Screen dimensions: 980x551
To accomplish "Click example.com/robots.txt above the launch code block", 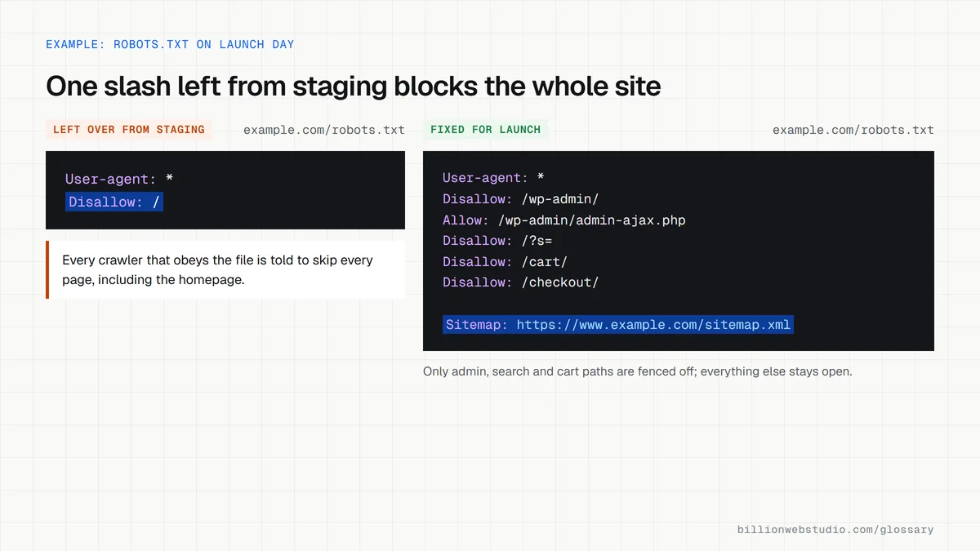I will pos(853,130).
